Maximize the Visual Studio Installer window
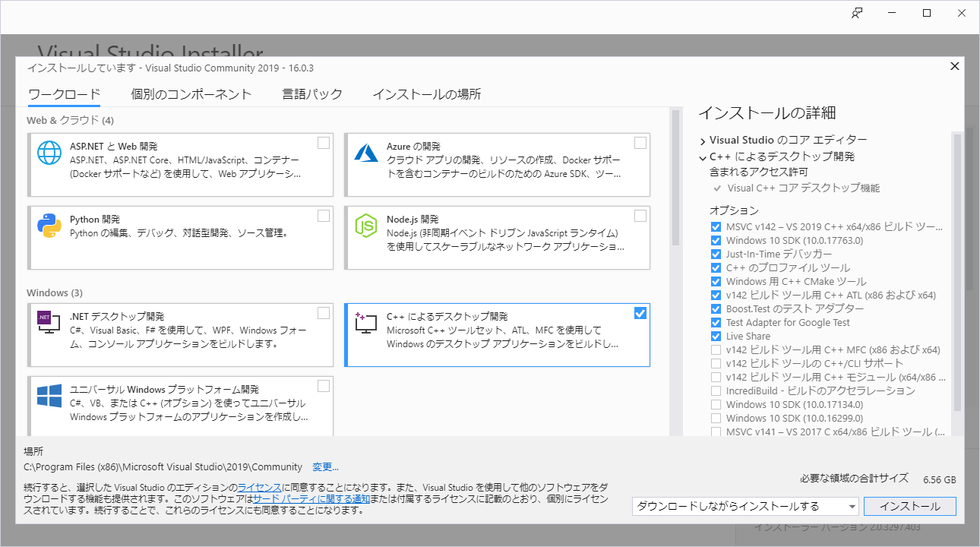Viewport: 980px width, 547px height. click(x=927, y=13)
